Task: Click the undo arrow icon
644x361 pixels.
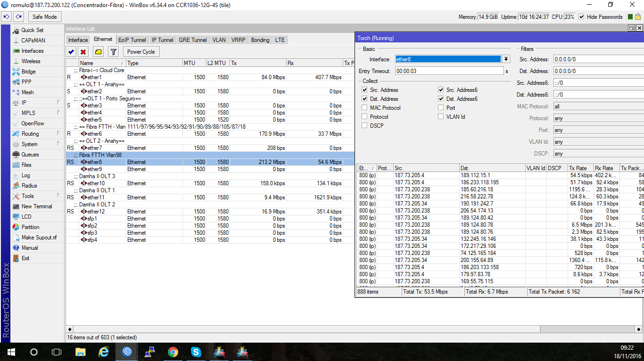Action: pos(6,17)
